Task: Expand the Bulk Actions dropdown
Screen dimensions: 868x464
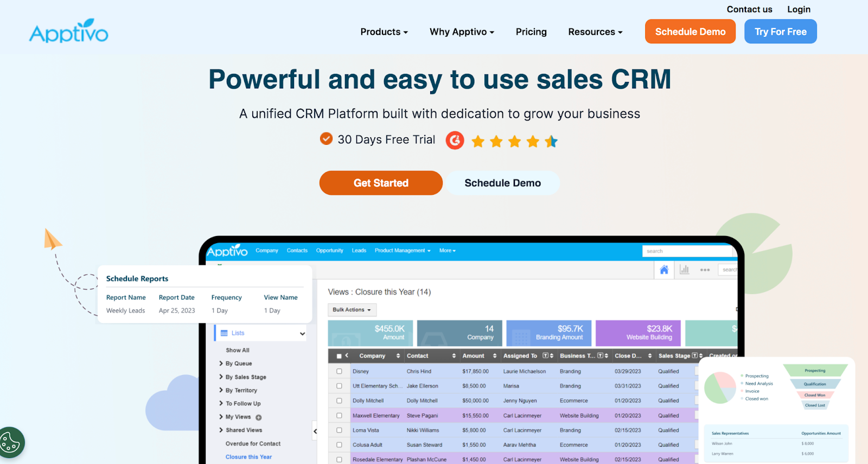Action: (352, 310)
